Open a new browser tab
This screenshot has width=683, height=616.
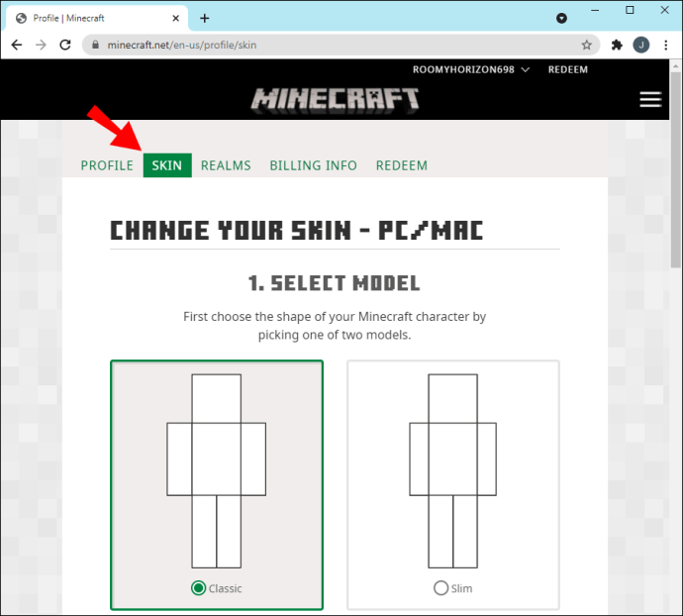click(204, 18)
